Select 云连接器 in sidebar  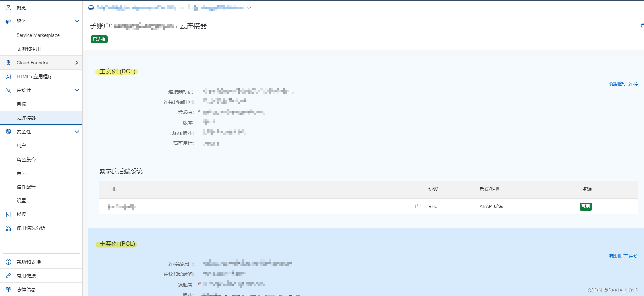41,118
